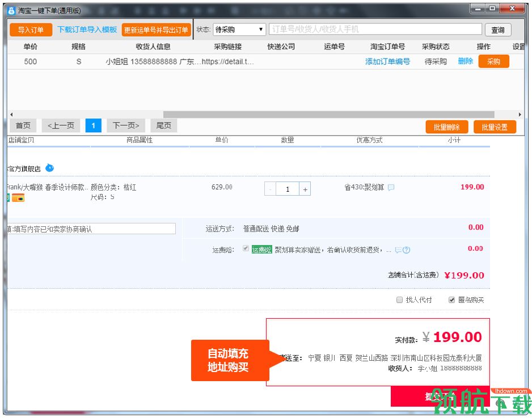Click the 普通配送 快递 免邮 shipping text
The image size is (532, 418).
(271, 229)
